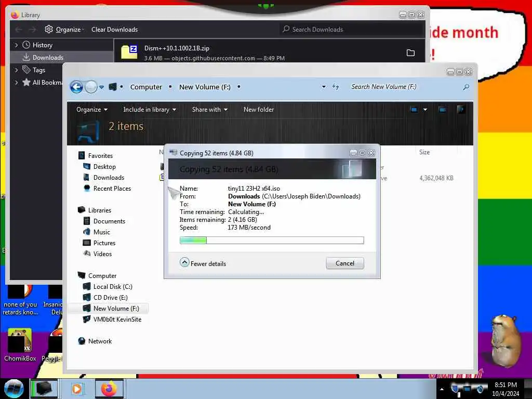Viewport: 532px width, 399px height.
Task: Click the 173 MB/second speed value
Action: 249,228
